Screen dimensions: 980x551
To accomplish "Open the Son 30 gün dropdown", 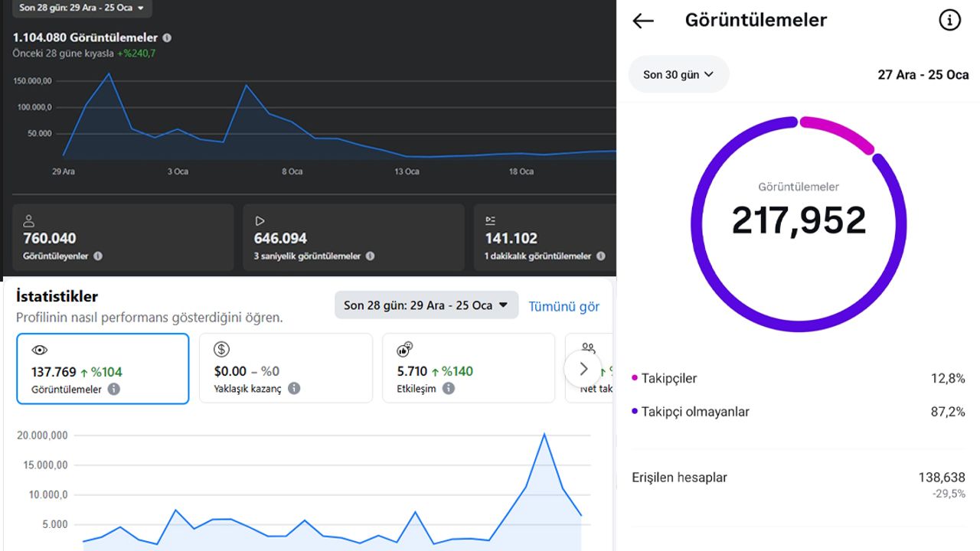I will pos(678,74).
